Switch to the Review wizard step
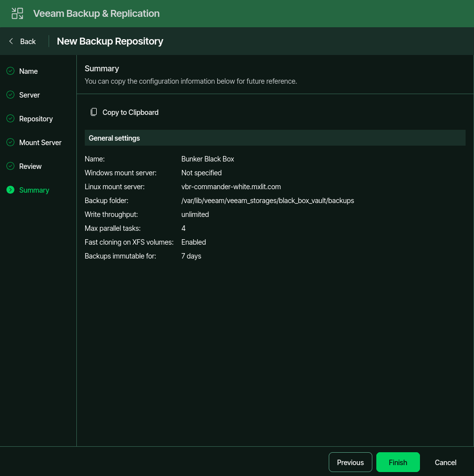474x476 pixels. pyautogui.click(x=30, y=166)
